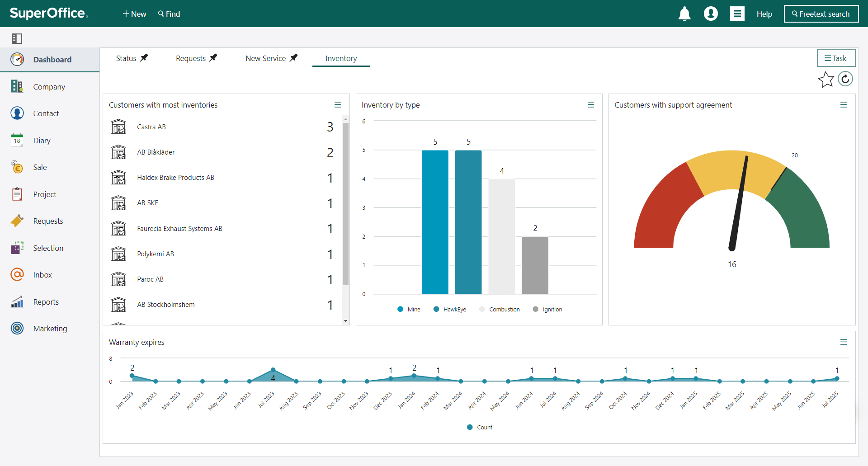Image resolution: width=868 pixels, height=466 pixels.
Task: Open Paroc AB company icon
Action: 118,279
